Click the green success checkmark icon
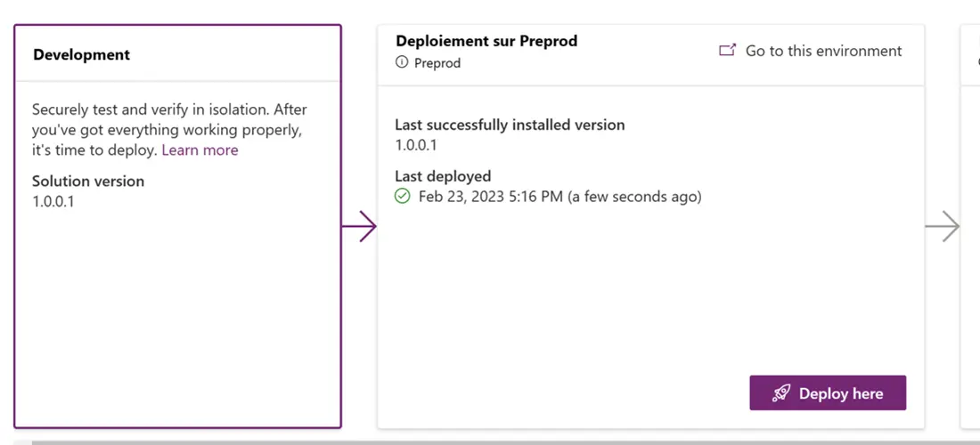The height and width of the screenshot is (445, 980). 403,197
